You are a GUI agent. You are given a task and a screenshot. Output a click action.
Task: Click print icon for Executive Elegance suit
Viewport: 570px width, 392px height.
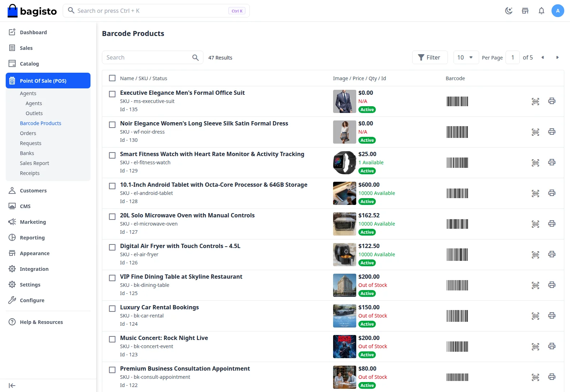pyautogui.click(x=552, y=101)
